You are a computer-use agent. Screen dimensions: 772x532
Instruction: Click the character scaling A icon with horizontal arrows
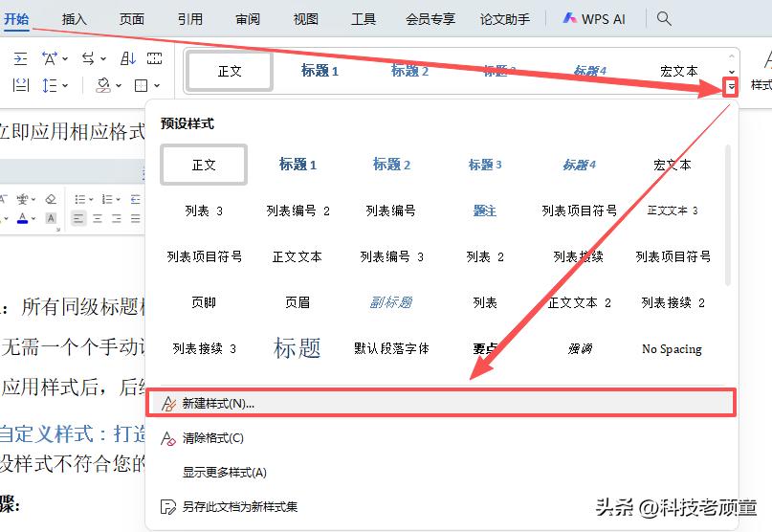(x=49, y=58)
